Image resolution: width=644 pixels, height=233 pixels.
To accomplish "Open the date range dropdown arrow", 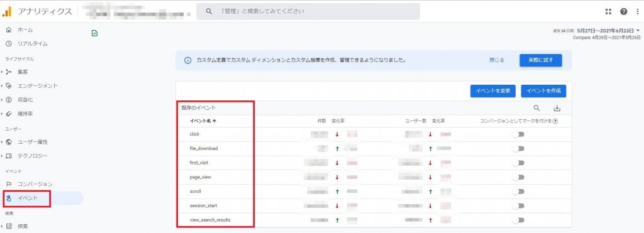I will (638, 30).
